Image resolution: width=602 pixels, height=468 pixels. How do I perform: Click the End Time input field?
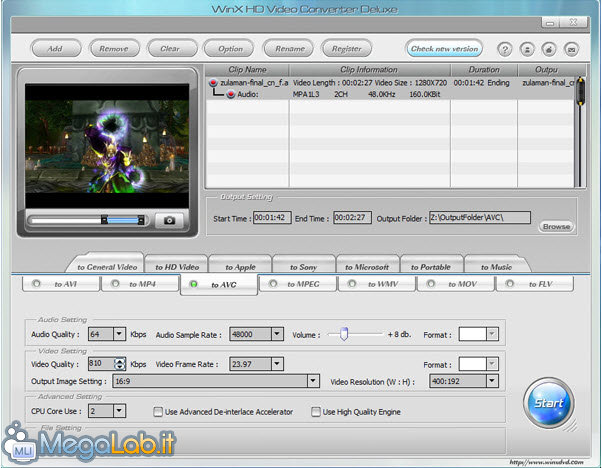pyautogui.click(x=352, y=218)
